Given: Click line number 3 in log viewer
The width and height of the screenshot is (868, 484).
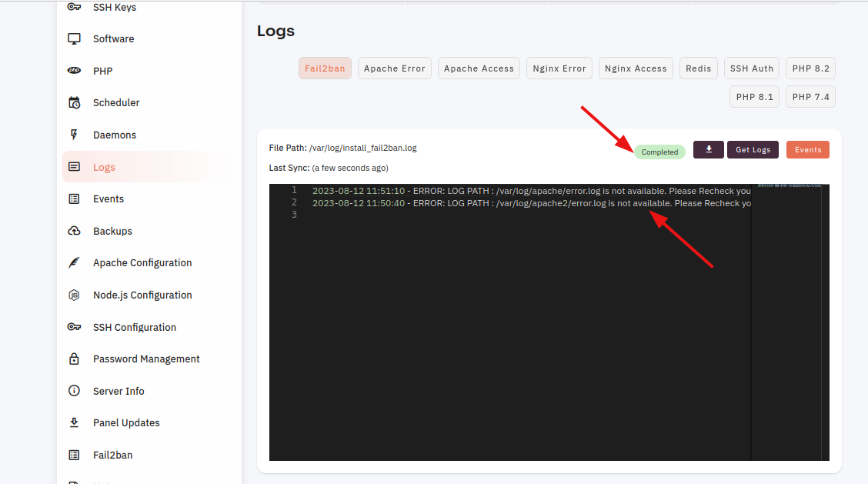Looking at the screenshot, I should (x=294, y=215).
